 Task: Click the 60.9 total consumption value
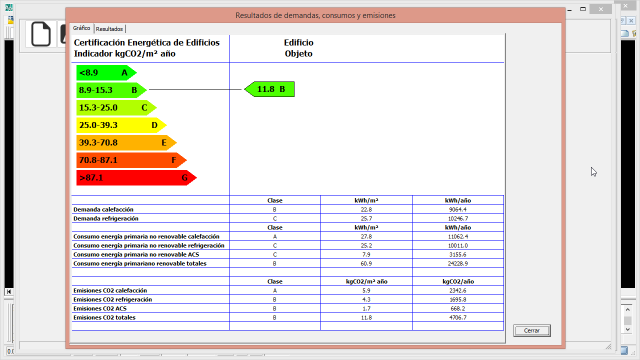point(366,264)
